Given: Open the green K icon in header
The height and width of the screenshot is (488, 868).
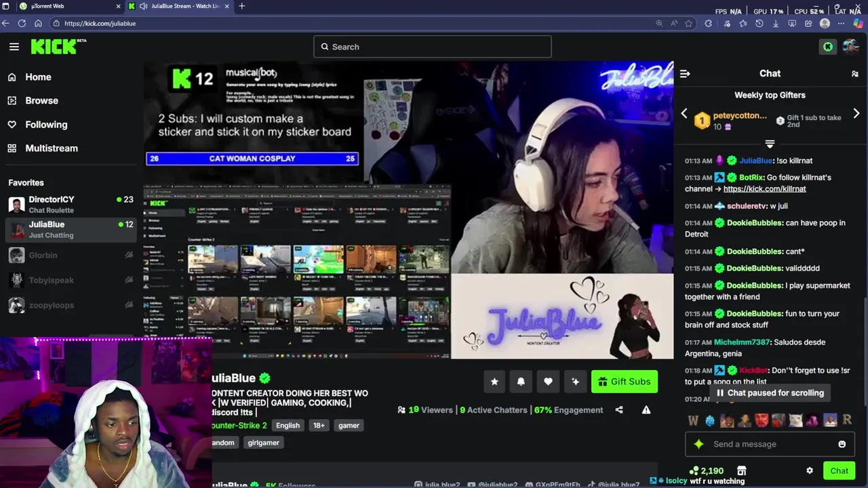Looking at the screenshot, I should pyautogui.click(x=827, y=47).
